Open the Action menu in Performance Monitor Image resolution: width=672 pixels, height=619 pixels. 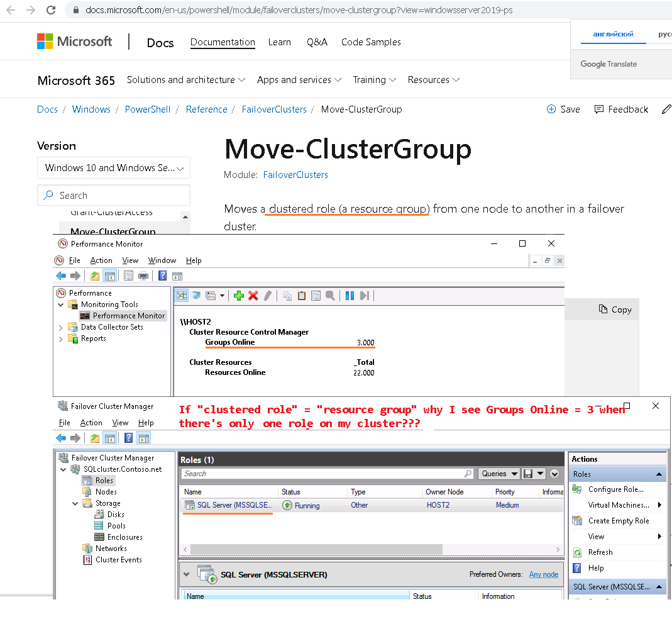tap(101, 260)
